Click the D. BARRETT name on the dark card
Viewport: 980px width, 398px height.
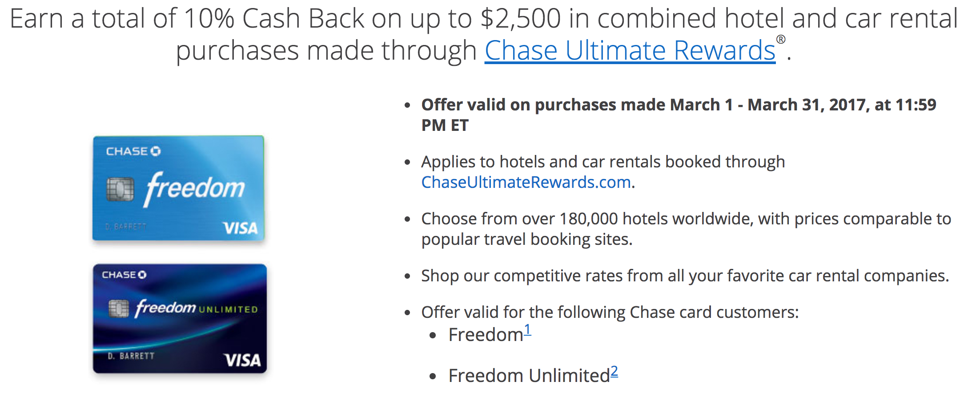click(x=131, y=356)
